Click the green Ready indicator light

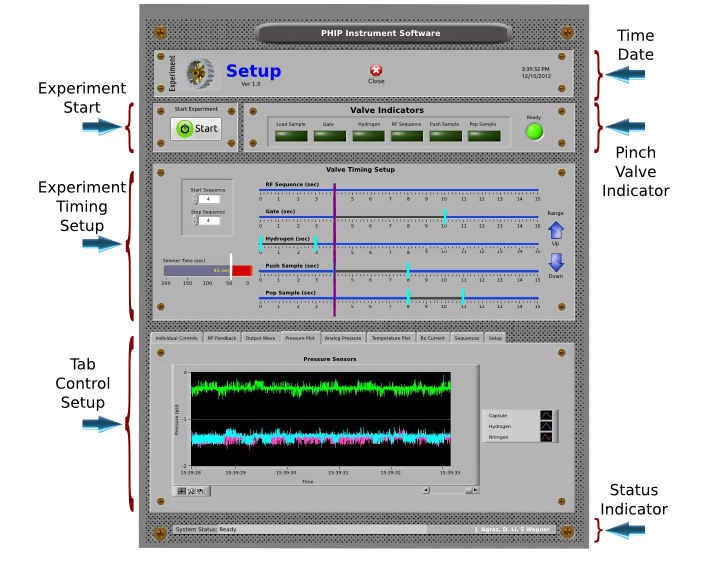[x=534, y=131]
